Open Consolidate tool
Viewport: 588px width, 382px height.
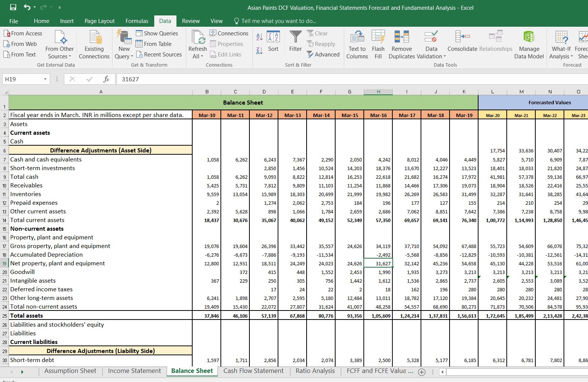462,41
